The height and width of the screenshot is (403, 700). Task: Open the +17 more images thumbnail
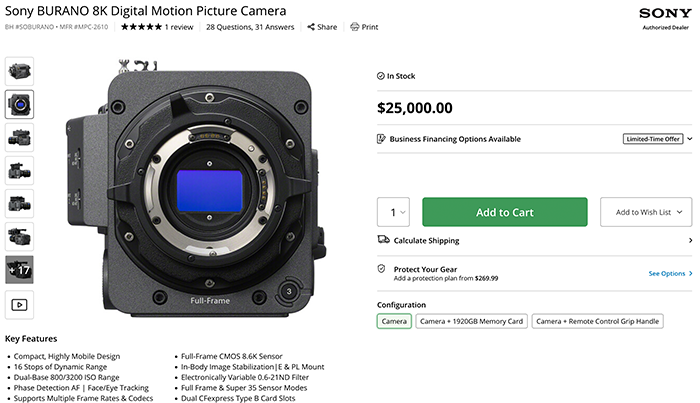(19, 270)
